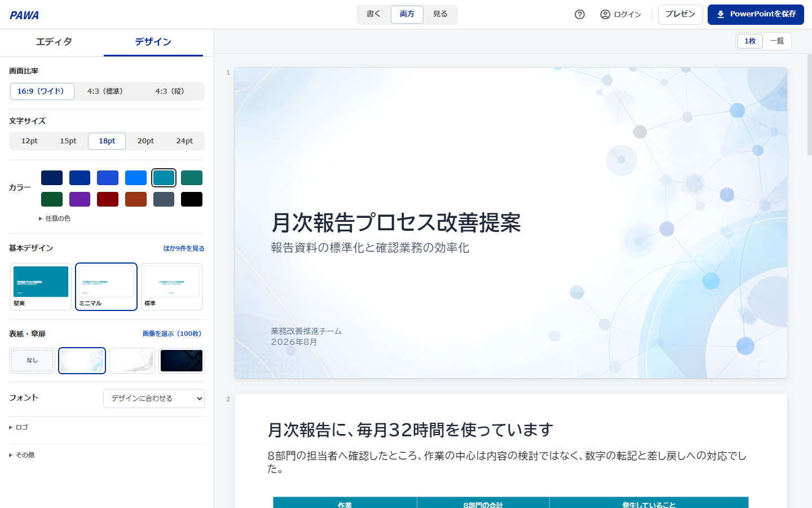Screen dimensions: 812x508
Task: Pick the dark red color swatch
Action: (x=108, y=199)
